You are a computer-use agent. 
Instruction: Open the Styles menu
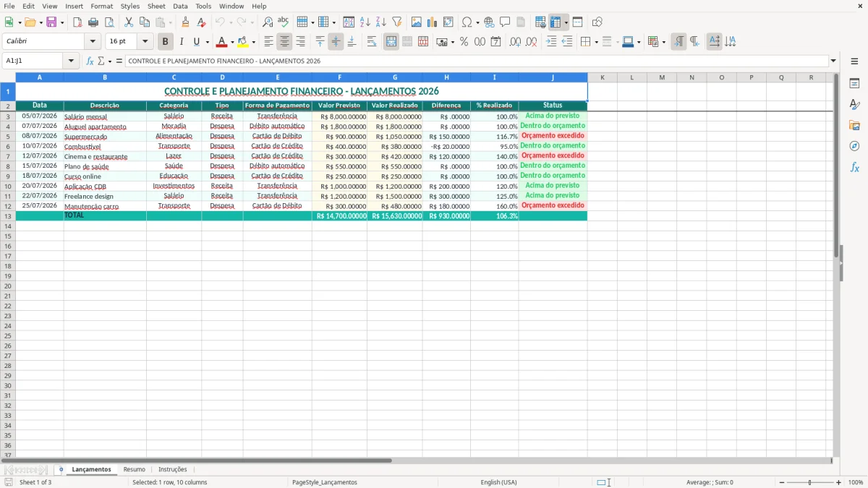tap(130, 6)
